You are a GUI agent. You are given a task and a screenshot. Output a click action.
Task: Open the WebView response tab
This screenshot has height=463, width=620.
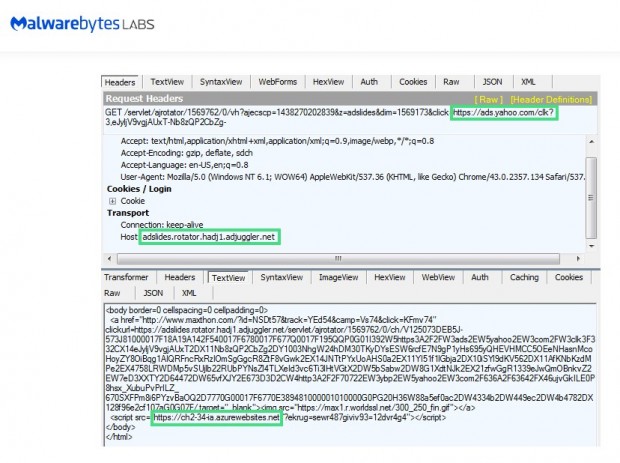coord(436,277)
